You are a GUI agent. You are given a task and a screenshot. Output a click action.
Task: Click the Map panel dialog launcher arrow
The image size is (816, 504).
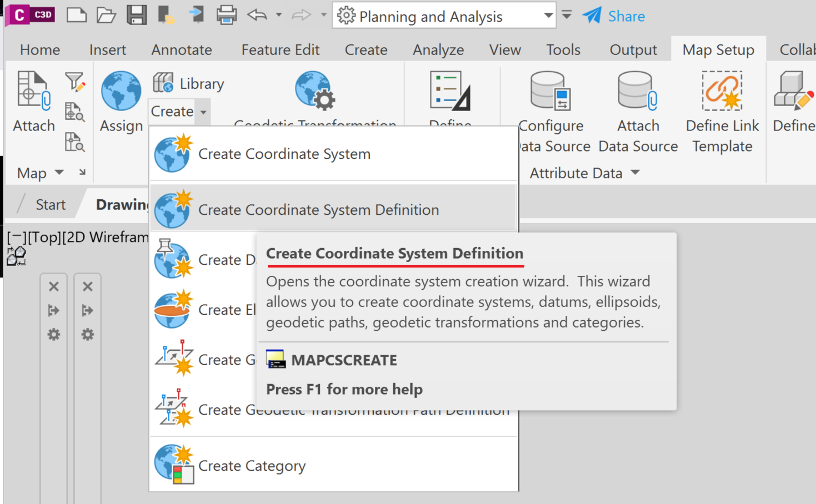[82, 172]
